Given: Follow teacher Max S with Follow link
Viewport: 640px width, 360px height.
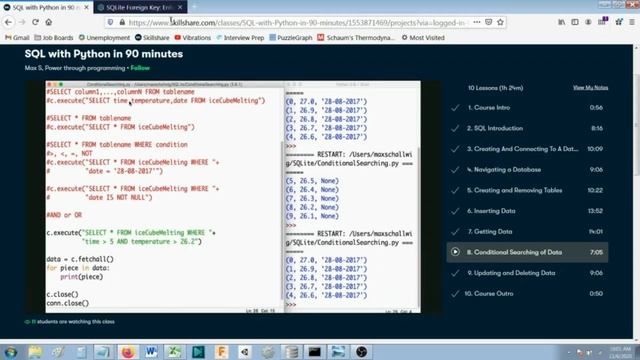Looking at the screenshot, I should pyautogui.click(x=140, y=68).
